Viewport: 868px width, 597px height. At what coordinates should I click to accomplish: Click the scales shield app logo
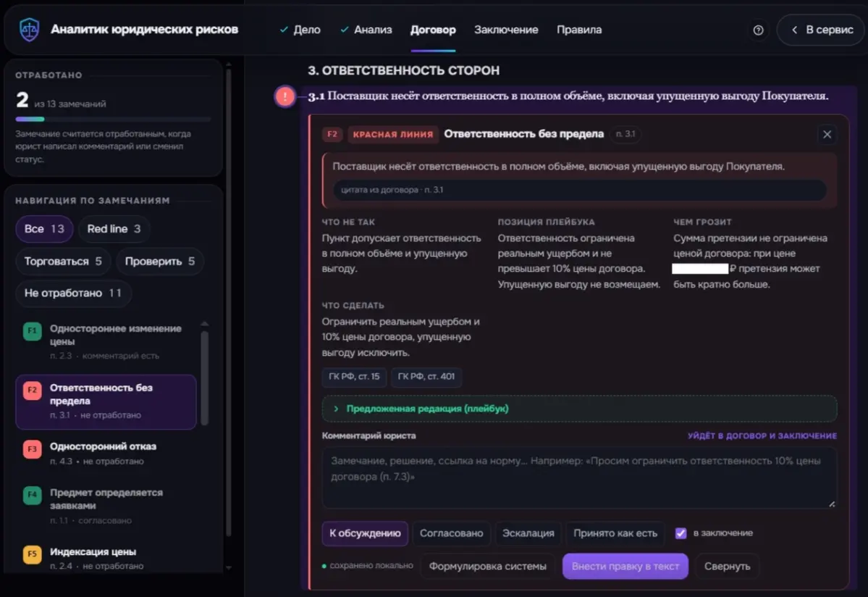pyautogui.click(x=30, y=30)
